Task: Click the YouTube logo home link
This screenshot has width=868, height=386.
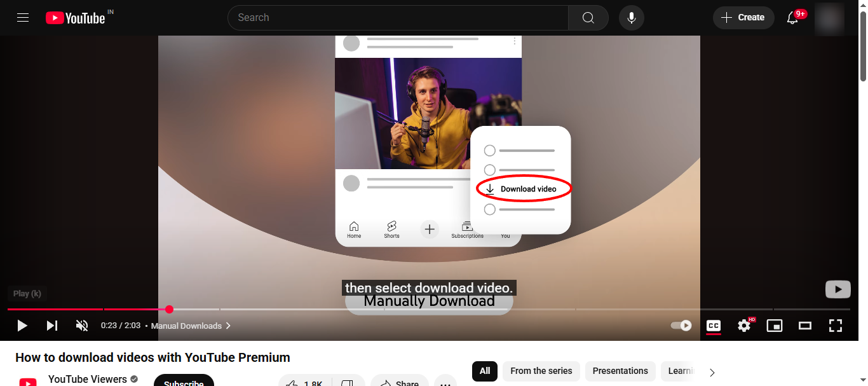Action: 76,18
